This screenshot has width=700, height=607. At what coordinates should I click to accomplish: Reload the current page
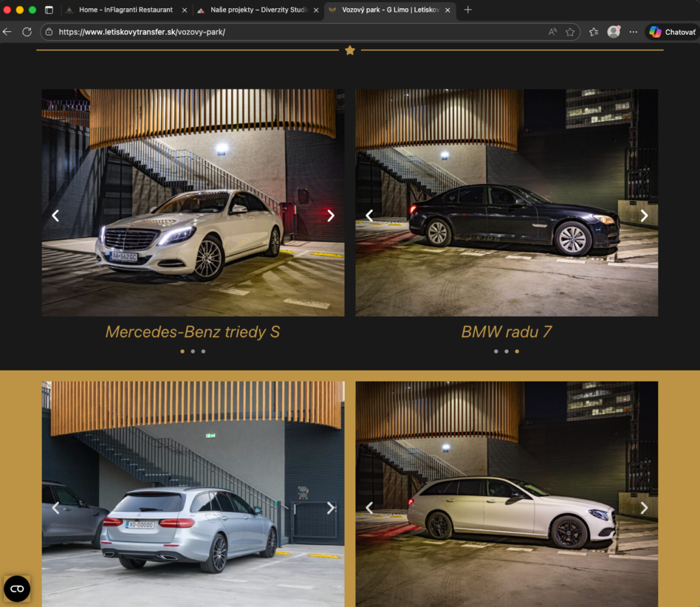pos(27,31)
